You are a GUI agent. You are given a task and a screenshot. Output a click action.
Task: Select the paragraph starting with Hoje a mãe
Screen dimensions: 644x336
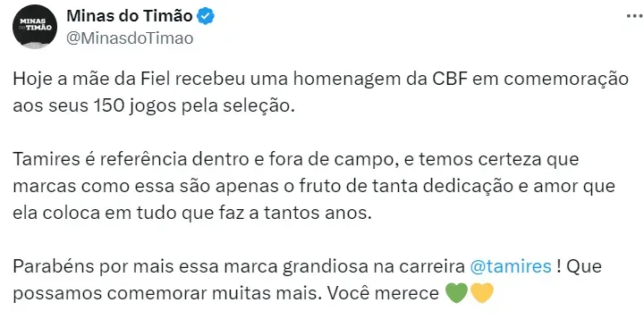[321, 92]
